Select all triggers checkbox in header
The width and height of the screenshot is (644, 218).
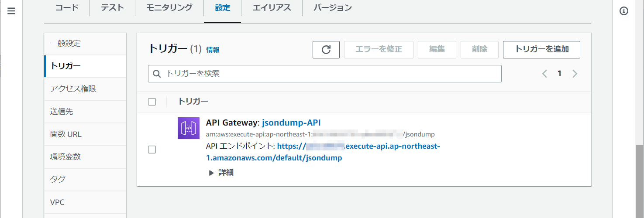click(152, 102)
